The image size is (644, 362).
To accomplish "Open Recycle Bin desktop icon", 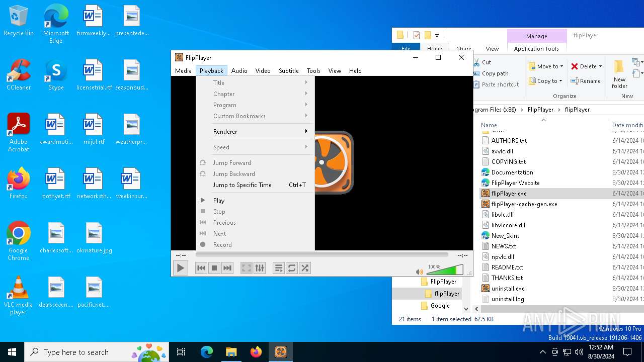I will pyautogui.click(x=19, y=21).
